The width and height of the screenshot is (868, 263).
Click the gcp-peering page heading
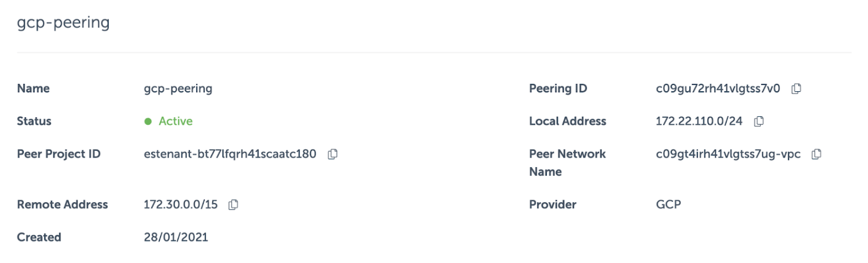[x=63, y=24]
